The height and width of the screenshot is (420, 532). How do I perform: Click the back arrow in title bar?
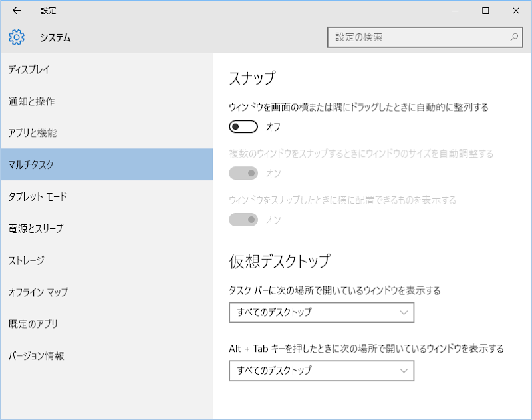point(17,11)
